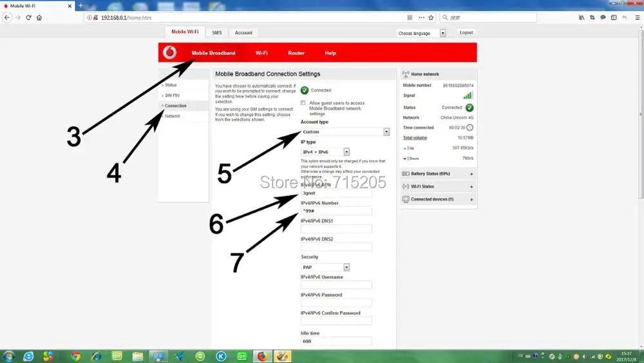
Task: Open the Network sidebar link
Action: [173, 116]
